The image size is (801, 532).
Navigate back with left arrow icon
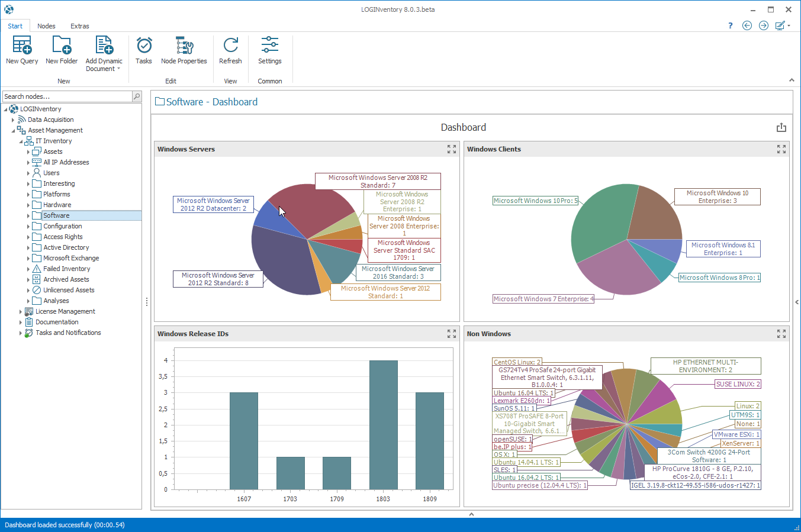(x=747, y=25)
